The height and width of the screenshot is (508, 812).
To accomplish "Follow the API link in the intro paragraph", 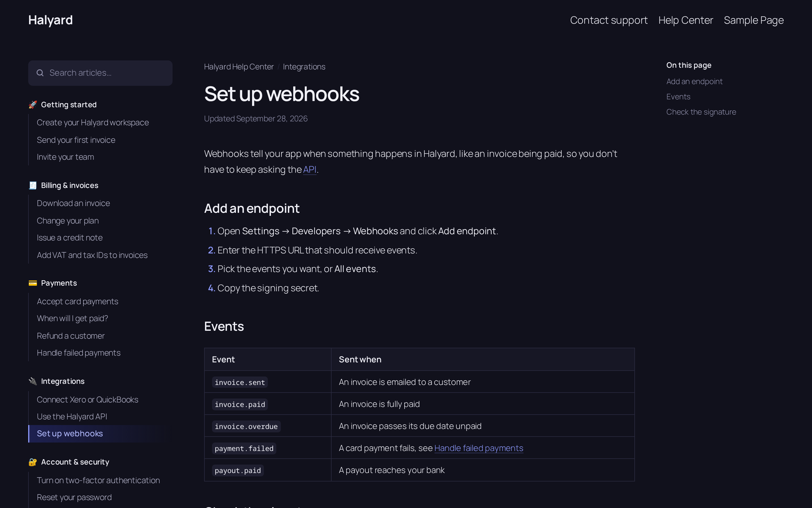I will tap(310, 170).
